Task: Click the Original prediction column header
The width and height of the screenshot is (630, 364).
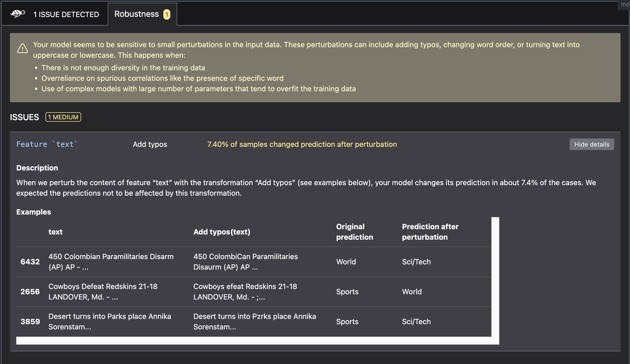Action: [354, 232]
